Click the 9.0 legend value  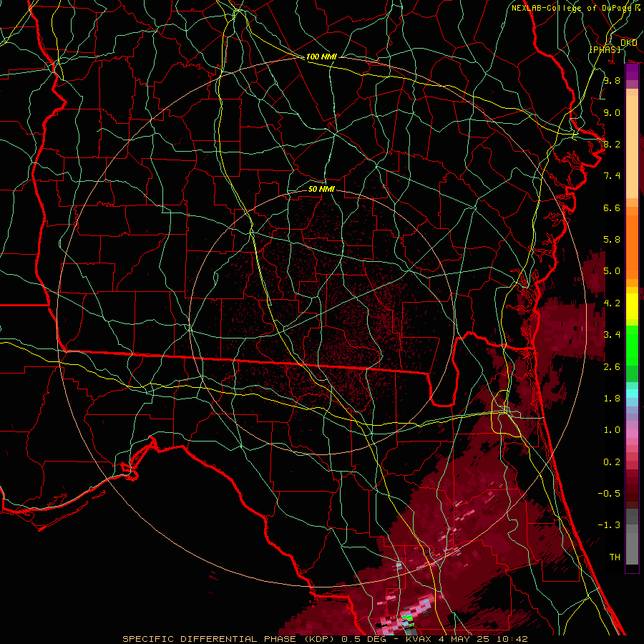coord(612,112)
